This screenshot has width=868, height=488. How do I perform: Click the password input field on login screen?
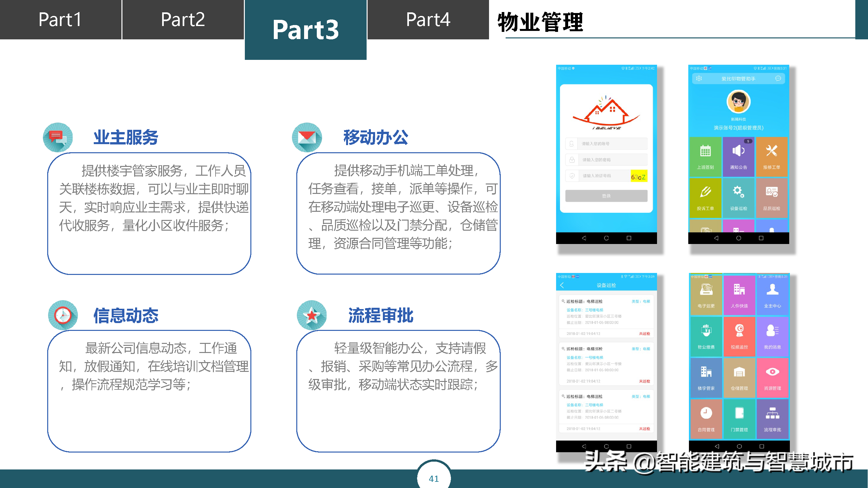[x=606, y=160]
